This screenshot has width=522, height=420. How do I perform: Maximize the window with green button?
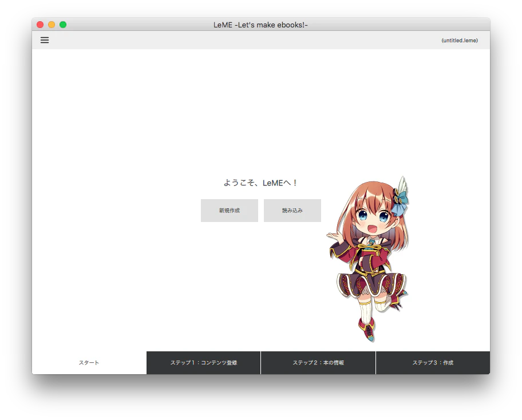pos(63,25)
